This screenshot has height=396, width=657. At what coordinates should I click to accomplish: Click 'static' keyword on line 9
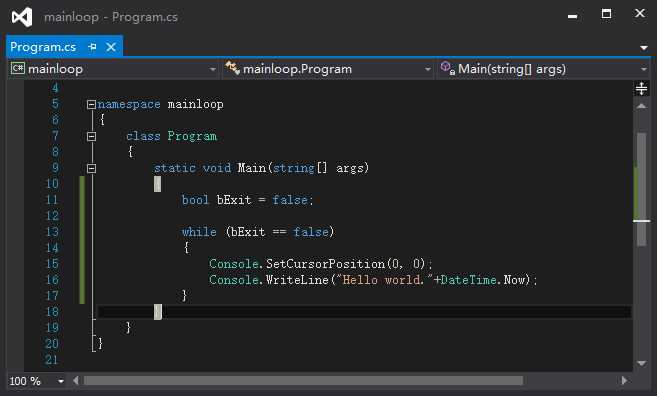[x=174, y=168]
